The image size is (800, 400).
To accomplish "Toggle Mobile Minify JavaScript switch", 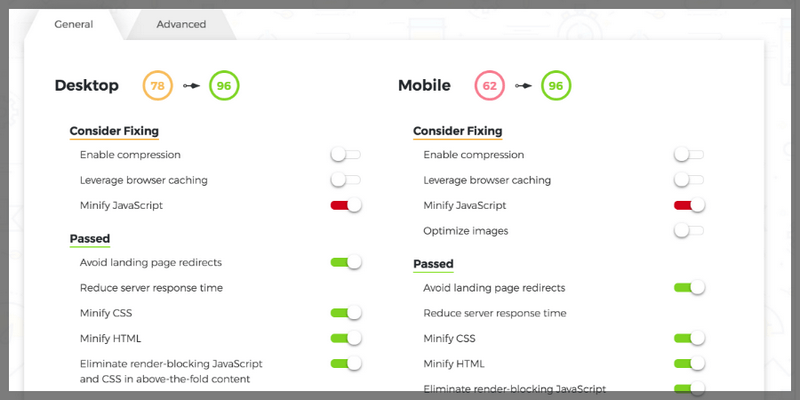I will (689, 205).
